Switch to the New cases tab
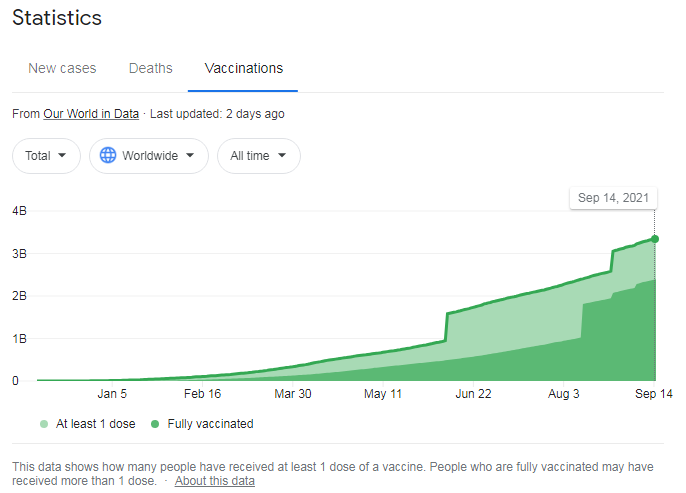686x493 pixels. [x=62, y=69]
